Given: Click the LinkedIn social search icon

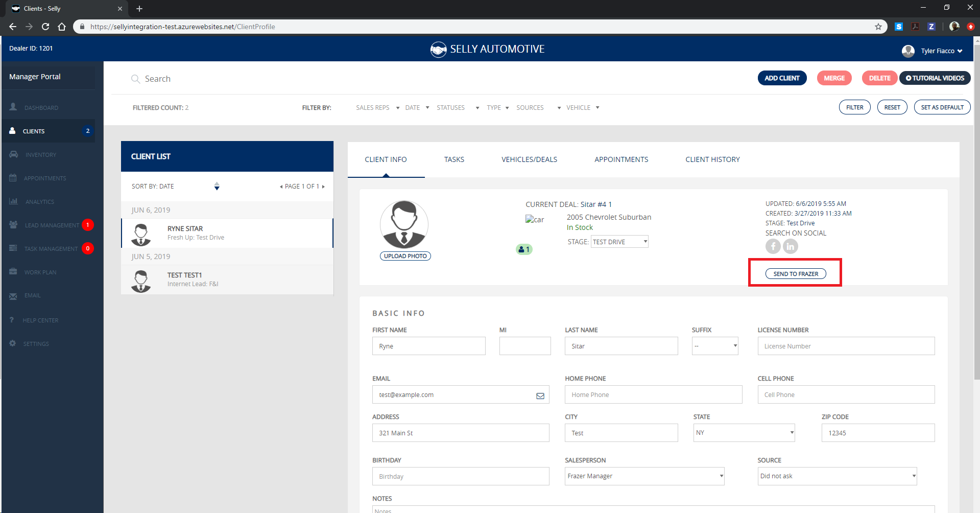Looking at the screenshot, I should pyautogui.click(x=791, y=246).
